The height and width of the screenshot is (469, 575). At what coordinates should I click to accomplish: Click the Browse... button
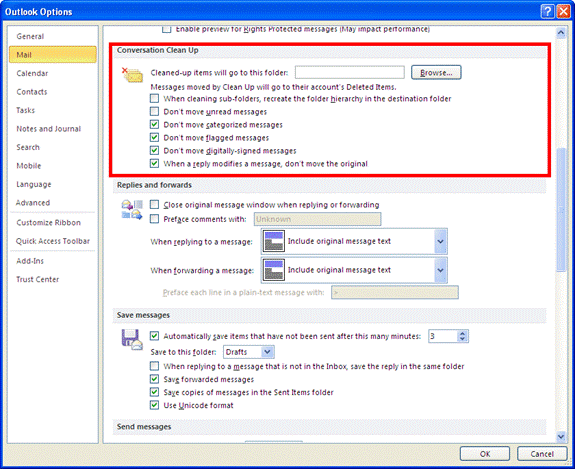point(436,73)
